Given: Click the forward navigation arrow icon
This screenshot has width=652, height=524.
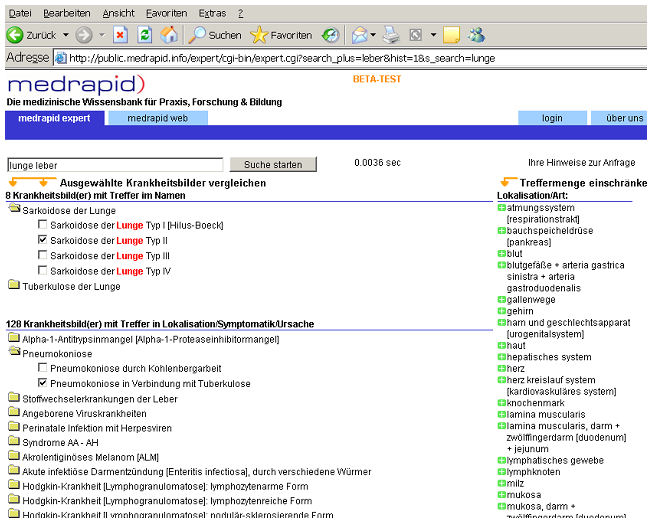Looking at the screenshot, I should click(84, 35).
